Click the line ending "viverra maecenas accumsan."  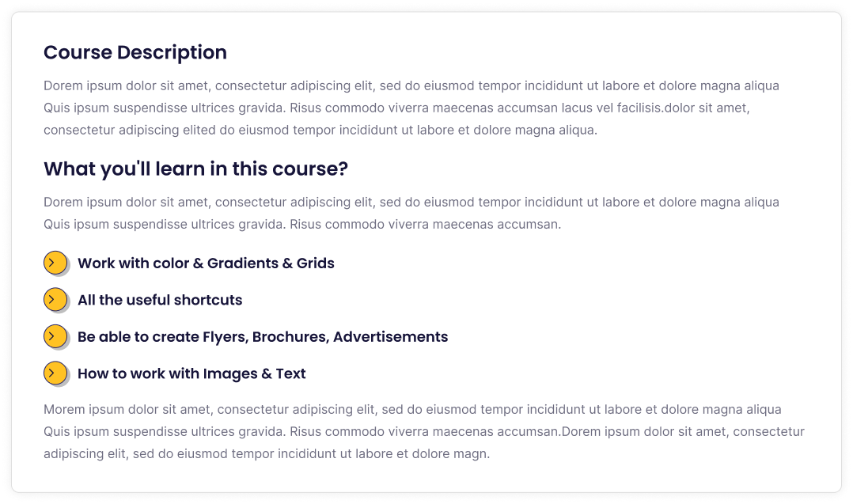pos(302,224)
